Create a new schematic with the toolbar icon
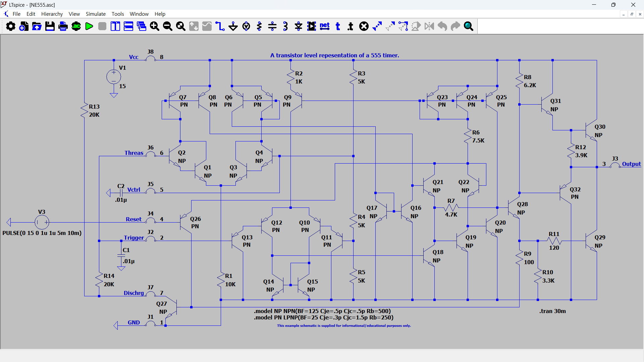This screenshot has height=362, width=644. pos(24,26)
